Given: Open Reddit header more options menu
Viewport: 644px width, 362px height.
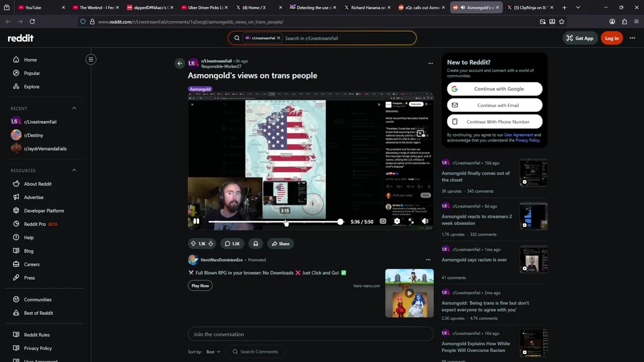Looking at the screenshot, I should (x=632, y=38).
